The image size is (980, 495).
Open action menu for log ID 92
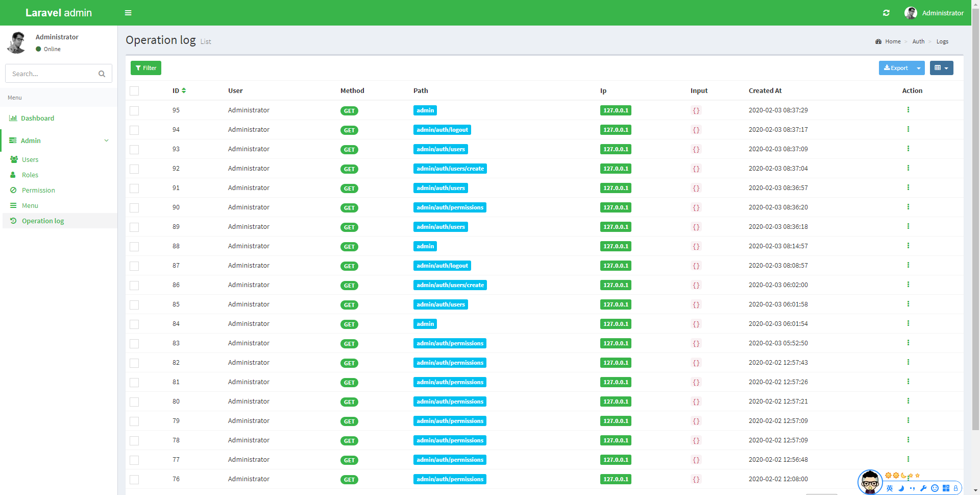click(x=908, y=168)
